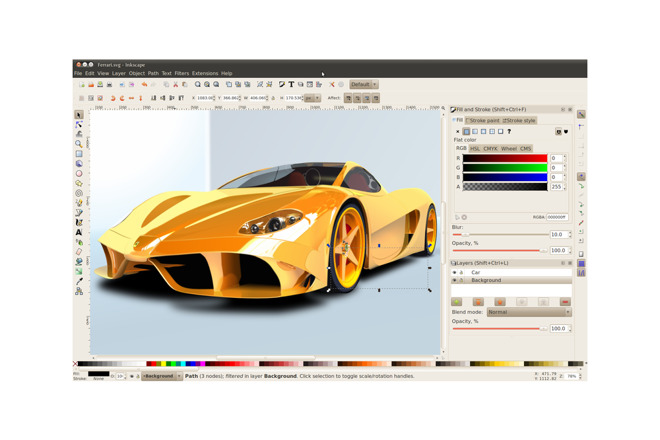Select the Spiral tool
The width and height of the screenshot is (660, 440).
click(79, 193)
